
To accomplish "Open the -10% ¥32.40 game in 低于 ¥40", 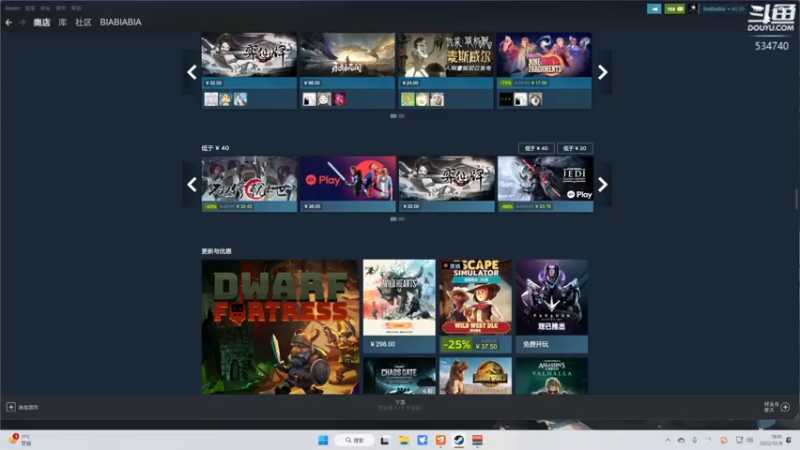I will pos(249,184).
